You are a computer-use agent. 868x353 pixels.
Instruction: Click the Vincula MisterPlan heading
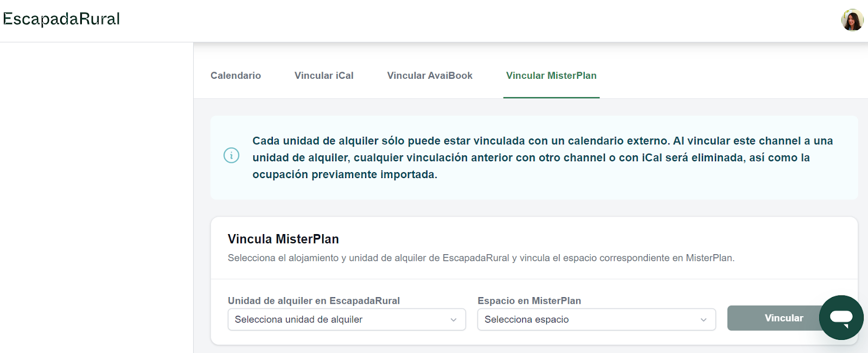(283, 239)
